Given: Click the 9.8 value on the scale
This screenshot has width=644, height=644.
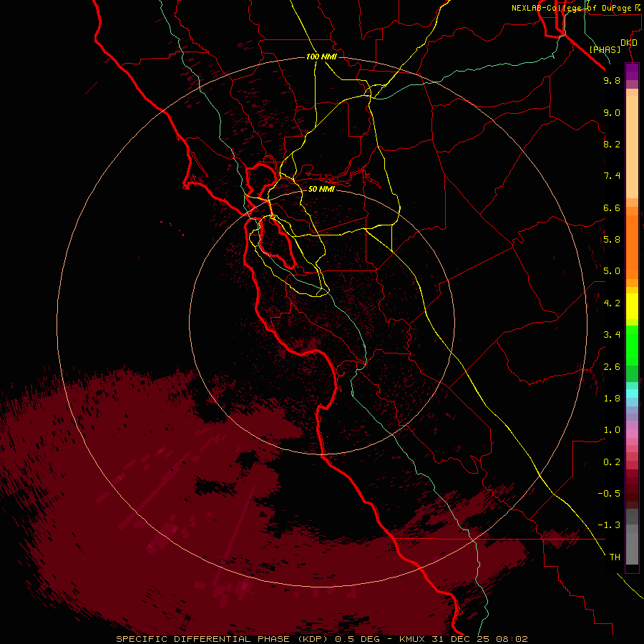Looking at the screenshot, I should point(612,80).
